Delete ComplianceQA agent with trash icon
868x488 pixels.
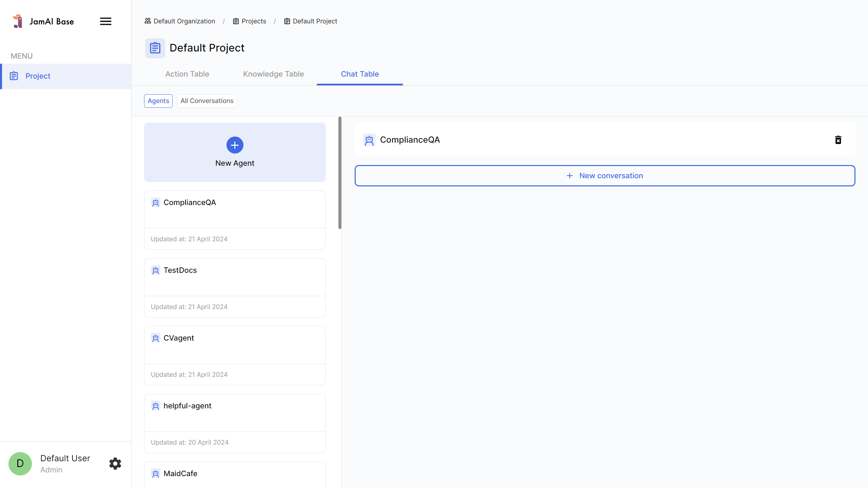tap(838, 140)
